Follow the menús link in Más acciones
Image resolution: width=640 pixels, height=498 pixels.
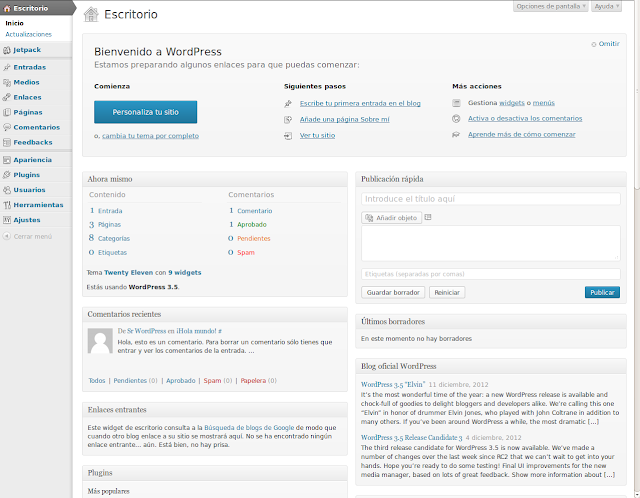tap(544, 103)
